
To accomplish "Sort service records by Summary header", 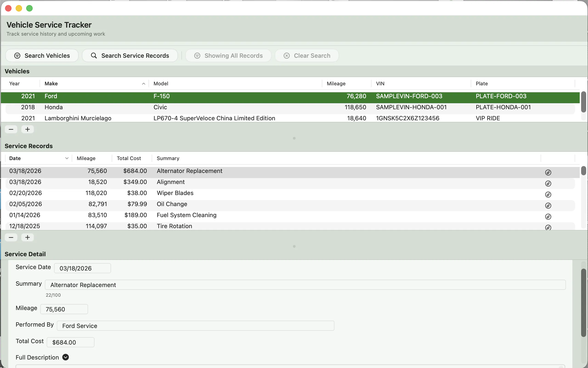I will 346,158.
